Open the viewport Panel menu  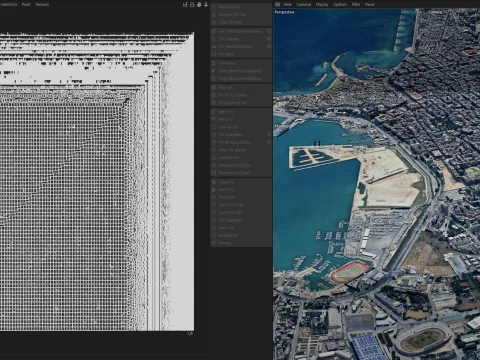click(x=369, y=4)
